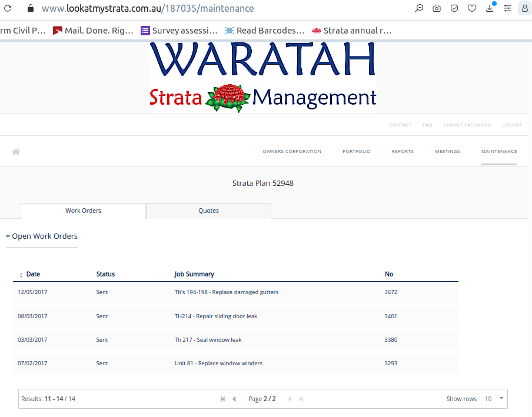Go to the next results page
The image size is (532, 417).
tap(290, 399)
